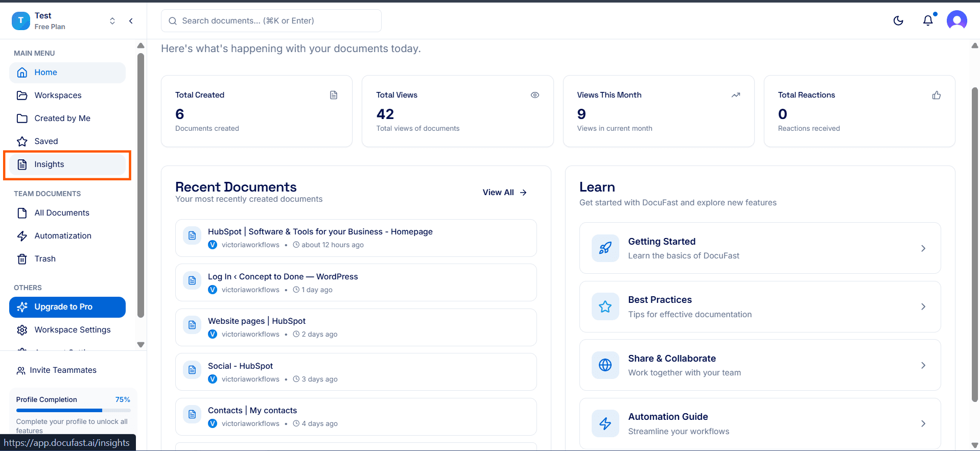Open Log In Concept to Done WordPress document
The height and width of the screenshot is (451, 980).
356,282
